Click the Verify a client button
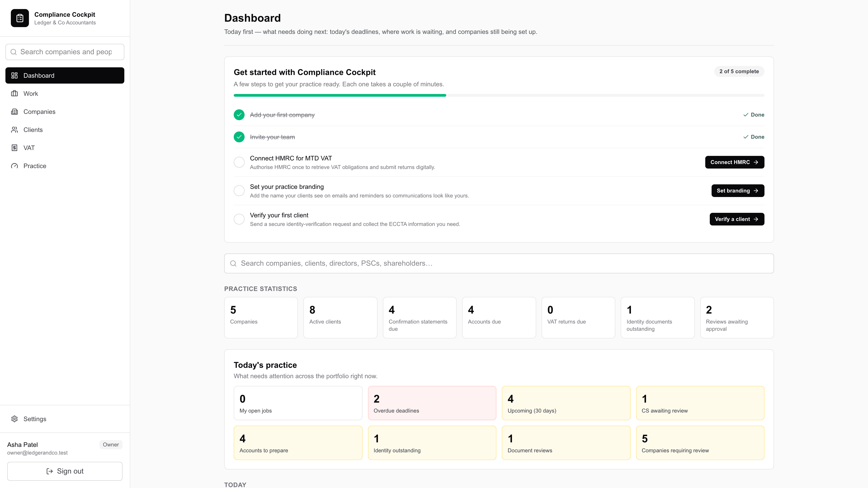The image size is (868, 488). tap(737, 219)
